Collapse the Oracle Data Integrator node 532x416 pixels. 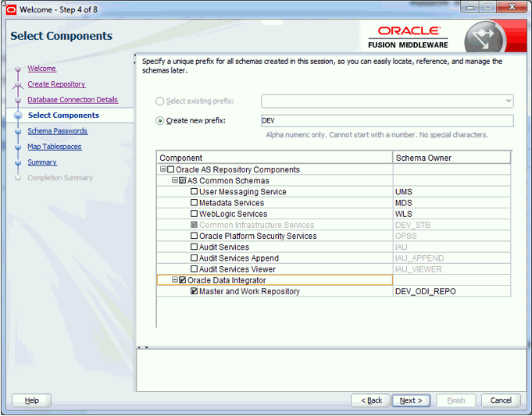click(175, 279)
